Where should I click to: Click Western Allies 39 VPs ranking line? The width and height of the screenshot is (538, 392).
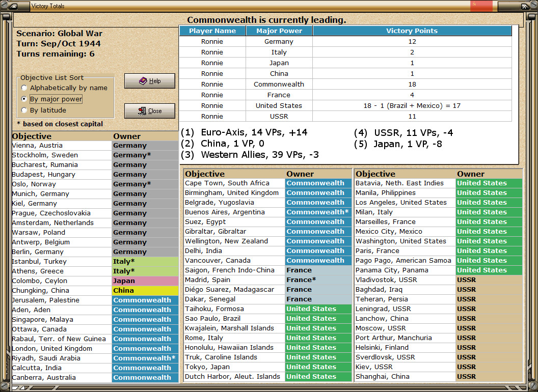(250, 155)
